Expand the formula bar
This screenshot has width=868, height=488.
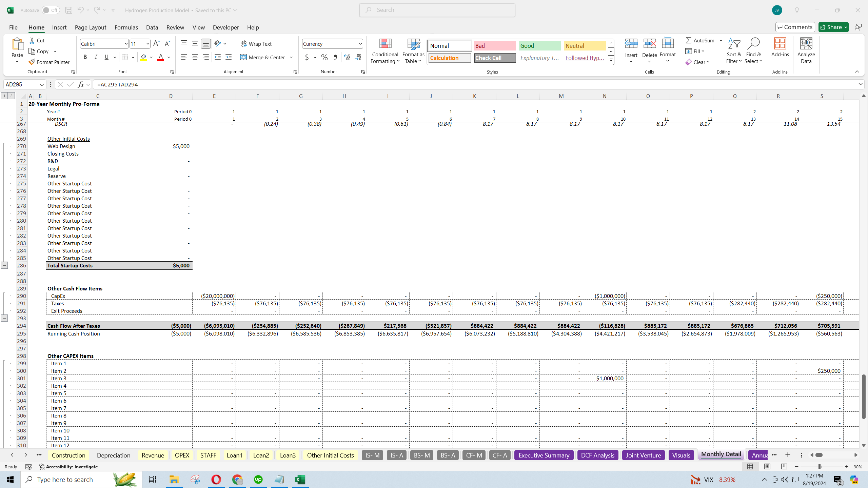[861, 84]
